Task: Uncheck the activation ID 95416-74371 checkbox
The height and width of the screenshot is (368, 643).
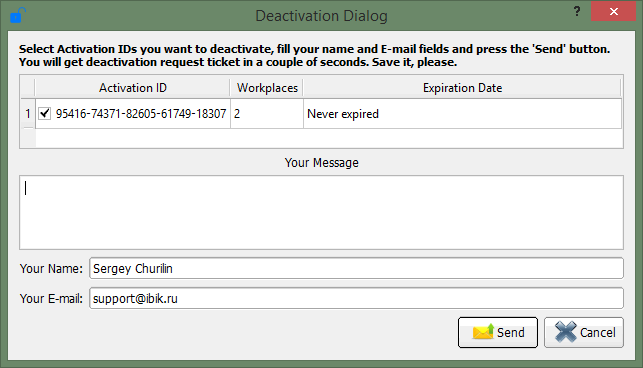Action: (x=44, y=113)
